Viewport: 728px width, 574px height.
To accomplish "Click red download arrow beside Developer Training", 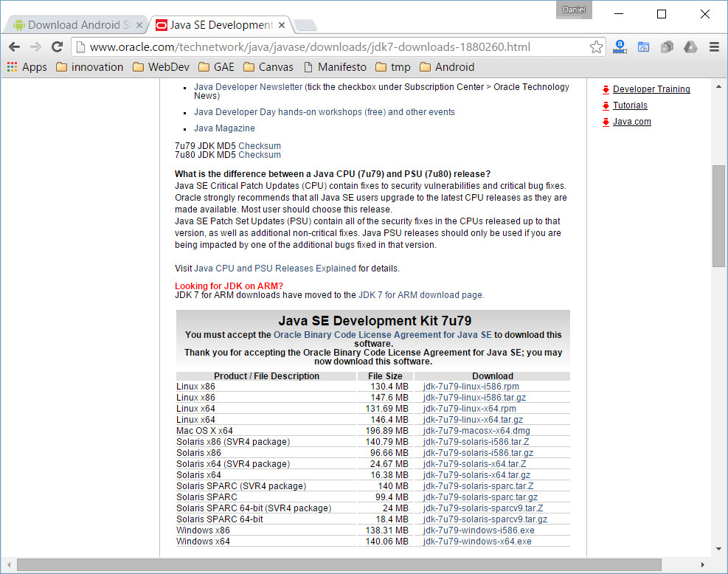I will click(x=606, y=89).
